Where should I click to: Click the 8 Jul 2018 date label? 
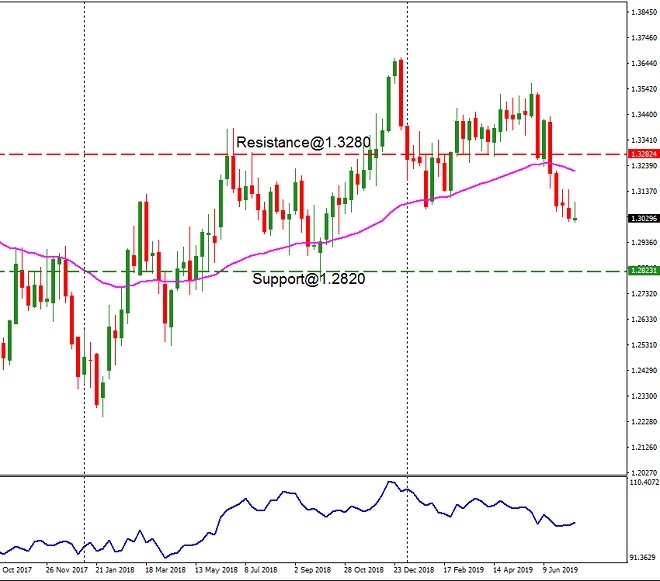pos(261,570)
